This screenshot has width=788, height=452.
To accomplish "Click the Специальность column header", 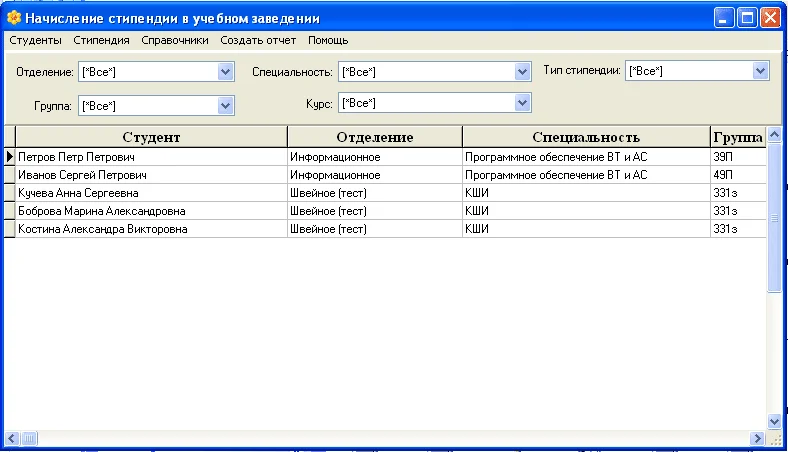I will (x=585, y=137).
